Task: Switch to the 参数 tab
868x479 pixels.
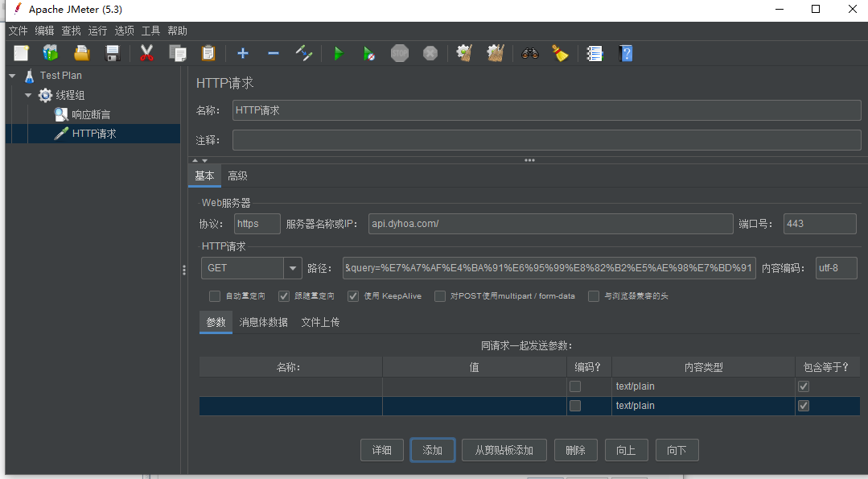Action: [216, 322]
